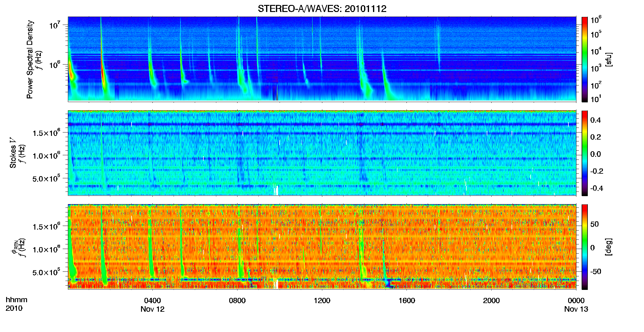Click the 1.5×10^6 tick on φ RTN panel
This screenshot has width=644, height=332.
pyautogui.click(x=46, y=226)
